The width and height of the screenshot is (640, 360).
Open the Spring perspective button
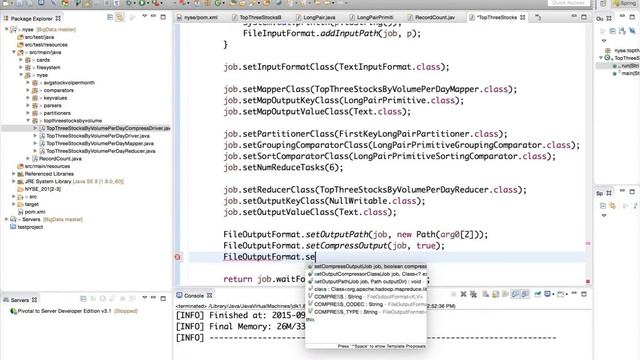[x=624, y=3]
